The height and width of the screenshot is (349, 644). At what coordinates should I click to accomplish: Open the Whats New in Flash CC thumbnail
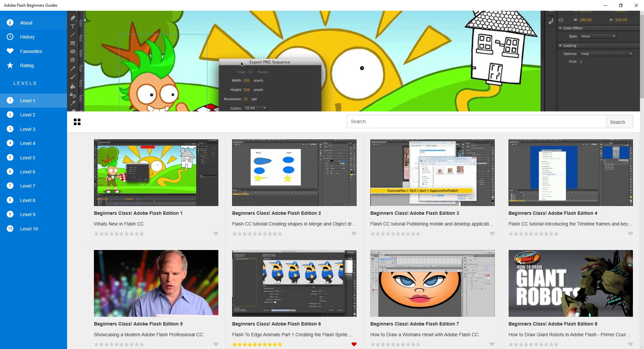pos(156,172)
